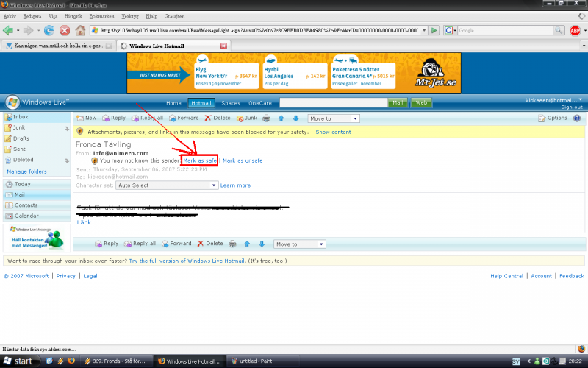Image resolution: width=588 pixels, height=368 pixels.
Task: Click the Windows start button
Action: point(18,361)
